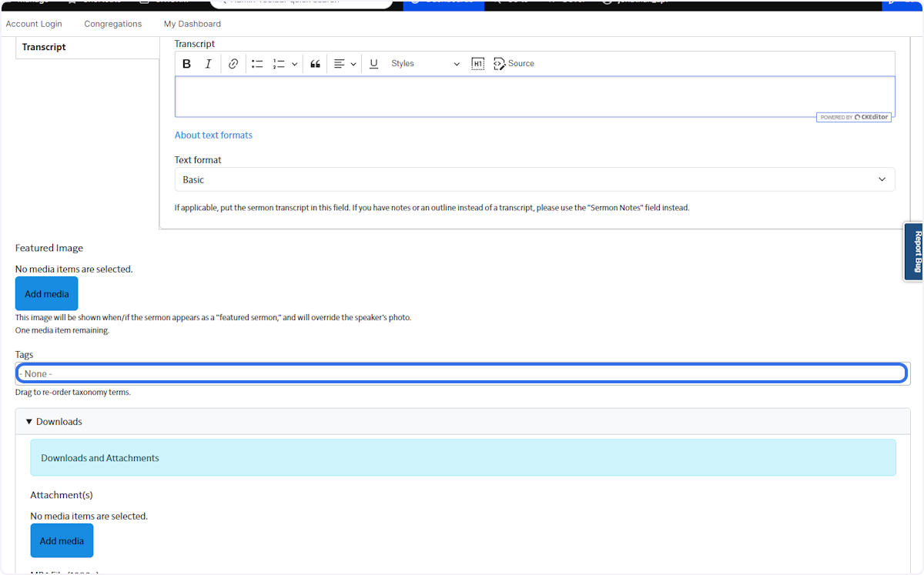This screenshot has width=924, height=575.
Task: Insert a bulleted list
Action: click(257, 64)
